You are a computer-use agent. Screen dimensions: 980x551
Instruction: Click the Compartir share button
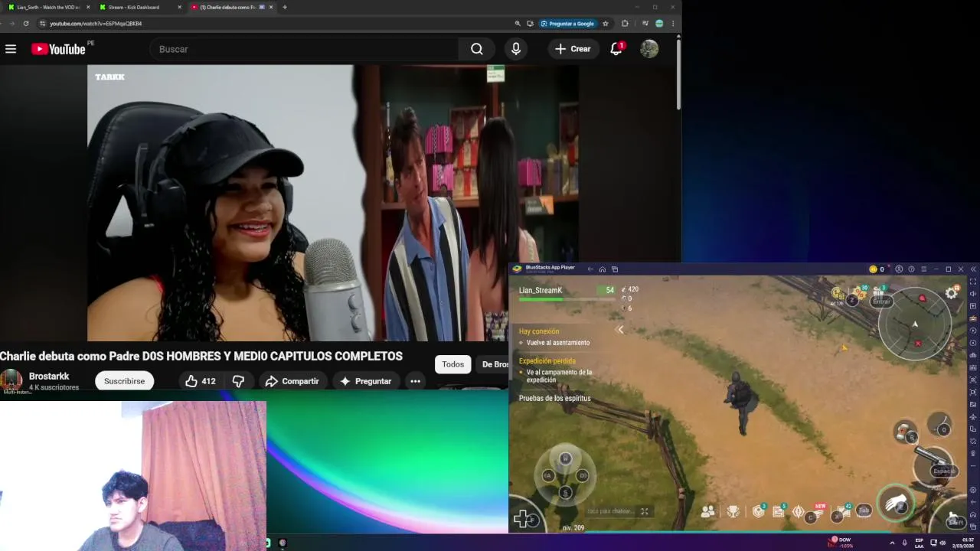tap(292, 381)
